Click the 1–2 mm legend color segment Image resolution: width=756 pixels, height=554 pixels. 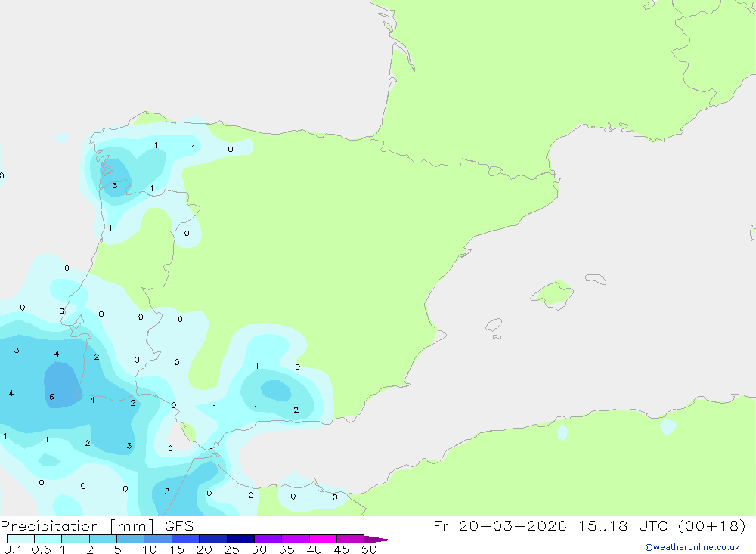coord(76,539)
